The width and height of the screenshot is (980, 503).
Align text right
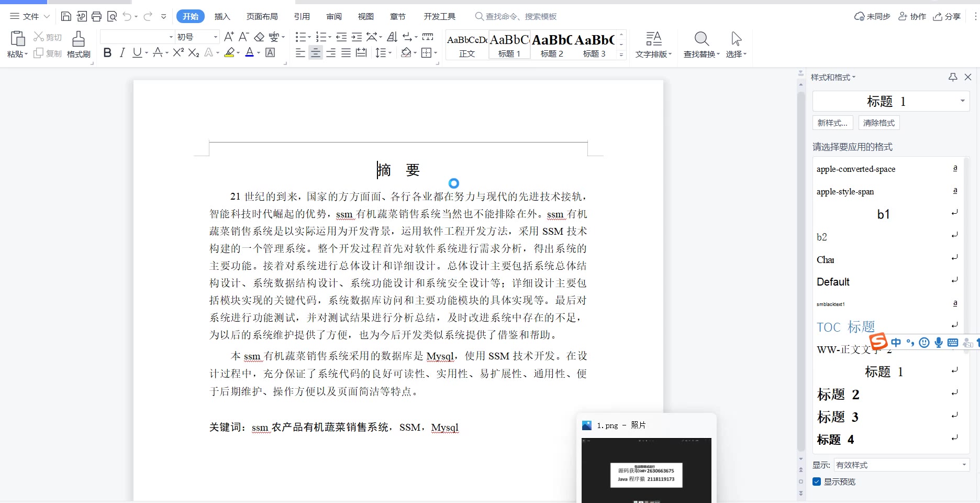pos(331,53)
